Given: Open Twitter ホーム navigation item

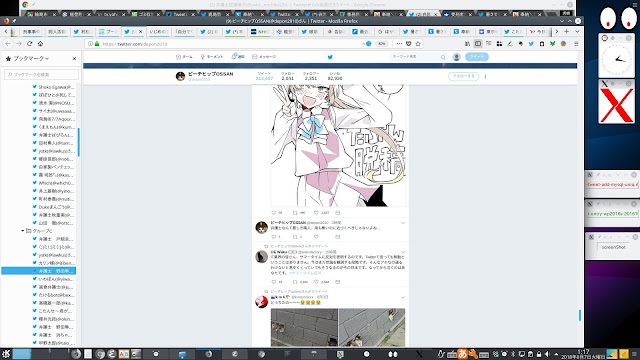Looking at the screenshot, I should pyautogui.click(x=184, y=57).
